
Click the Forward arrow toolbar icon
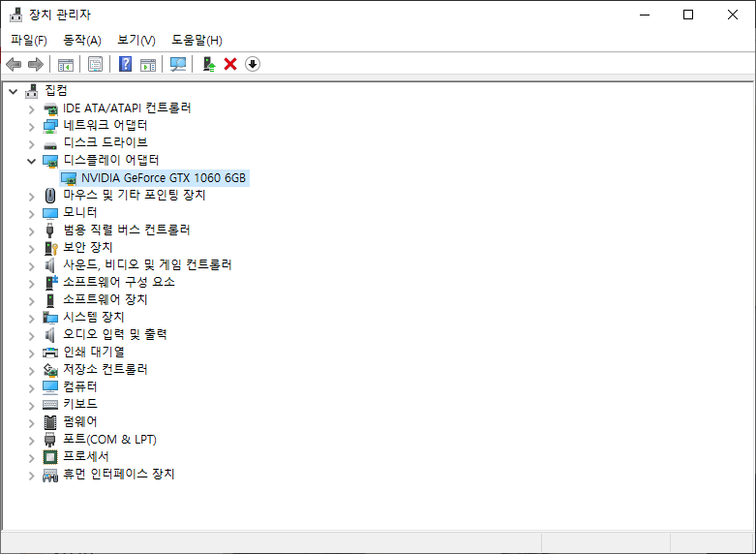(36, 64)
